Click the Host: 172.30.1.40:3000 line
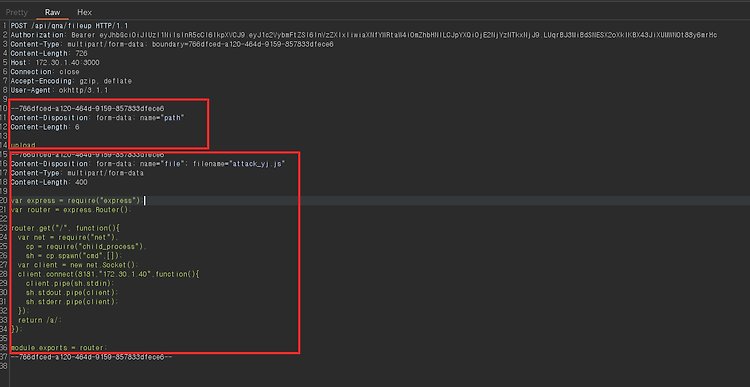Image resolution: width=750 pixels, height=387 pixels. (x=55, y=63)
